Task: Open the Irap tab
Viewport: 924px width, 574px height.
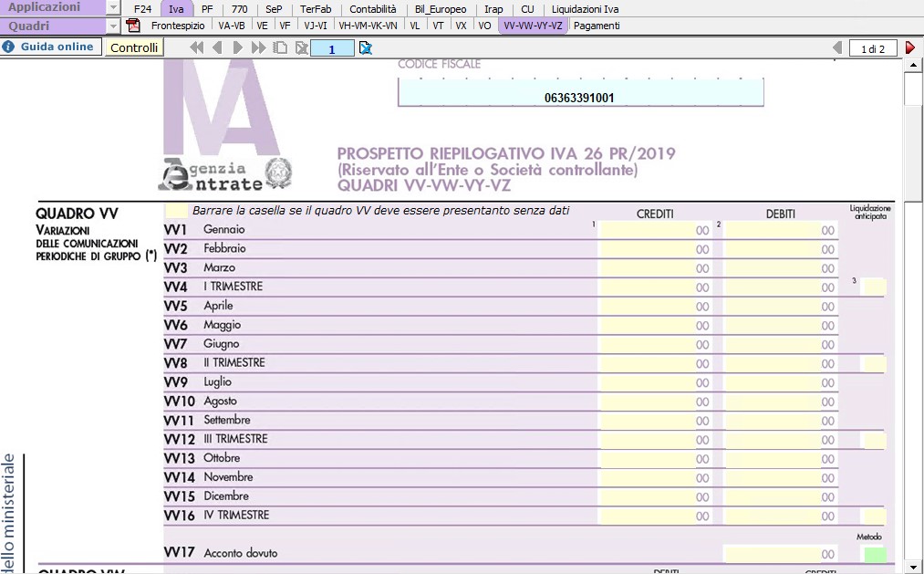Action: 493,9
